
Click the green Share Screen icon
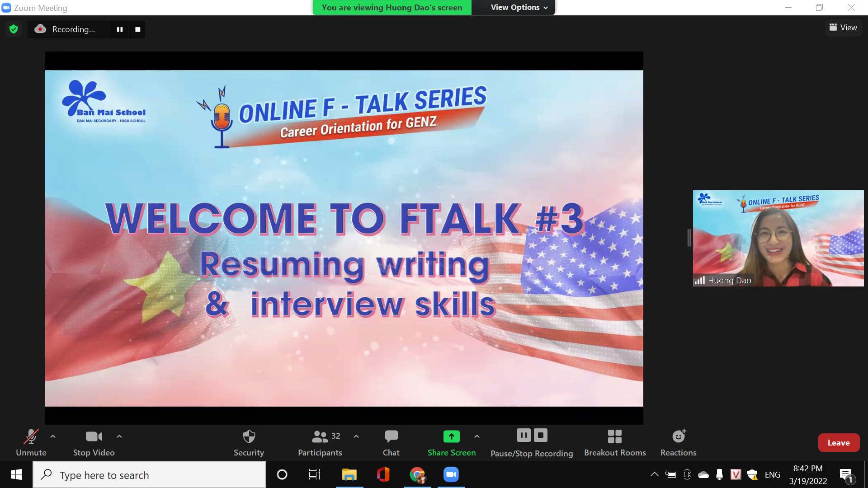451,436
